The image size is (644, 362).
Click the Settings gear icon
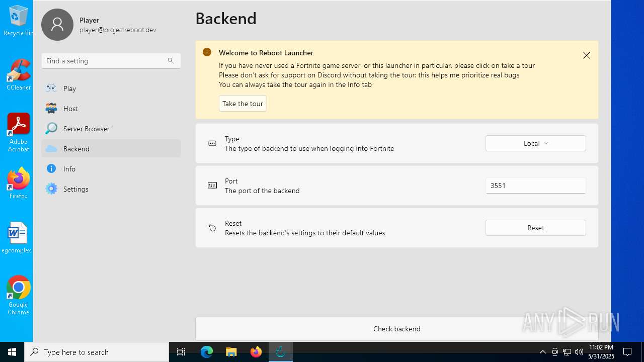coord(51,189)
